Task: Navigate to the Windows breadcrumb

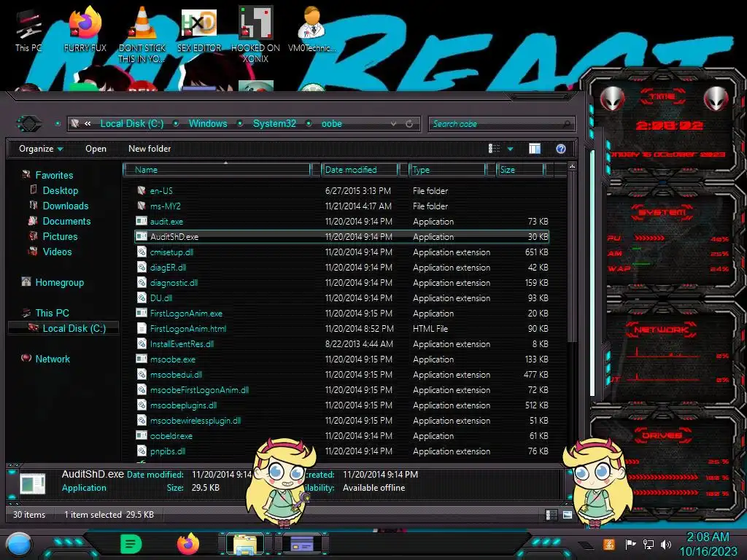Action: click(x=208, y=124)
